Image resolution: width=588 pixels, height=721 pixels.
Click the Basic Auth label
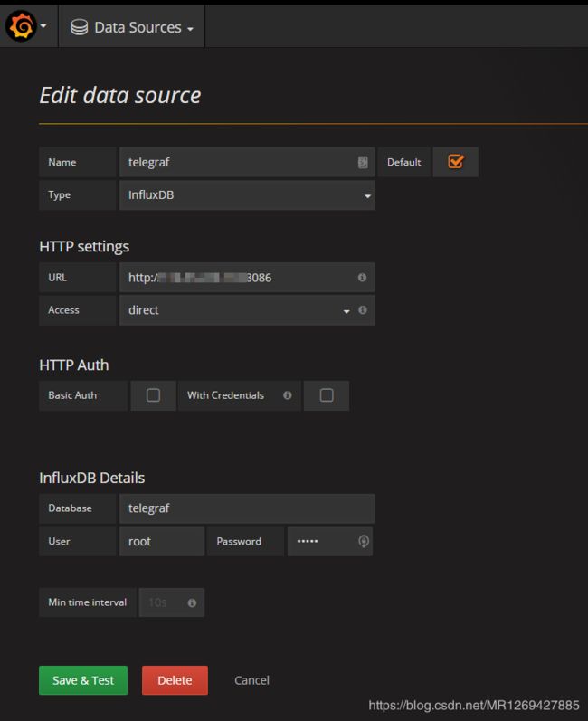pos(72,395)
